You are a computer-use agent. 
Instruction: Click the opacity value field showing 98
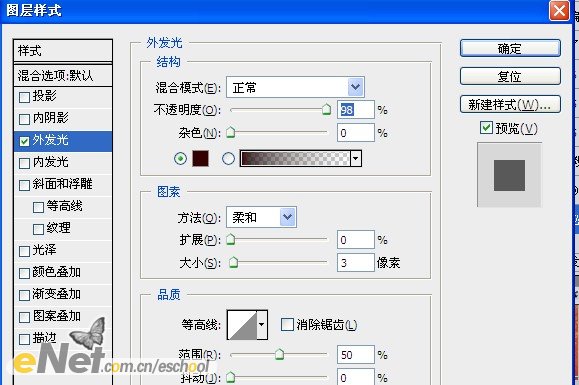(x=356, y=110)
